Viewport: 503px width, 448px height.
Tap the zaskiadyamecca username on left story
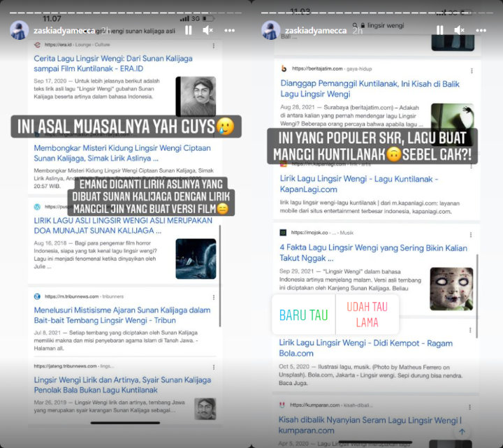(x=64, y=31)
